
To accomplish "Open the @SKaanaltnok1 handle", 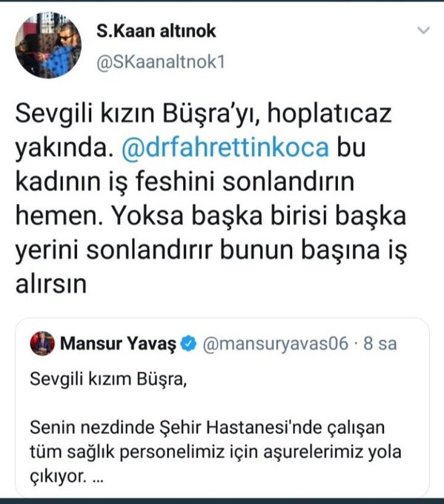I will click(x=161, y=62).
